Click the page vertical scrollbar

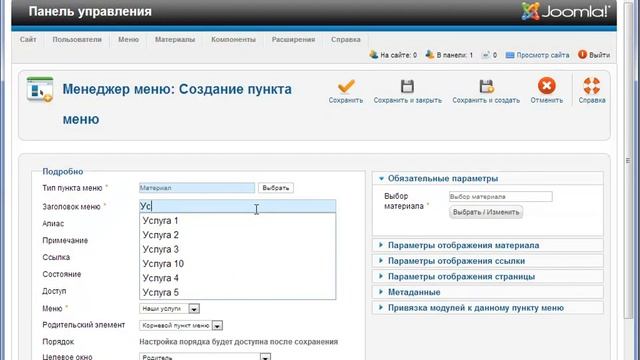click(628, 161)
